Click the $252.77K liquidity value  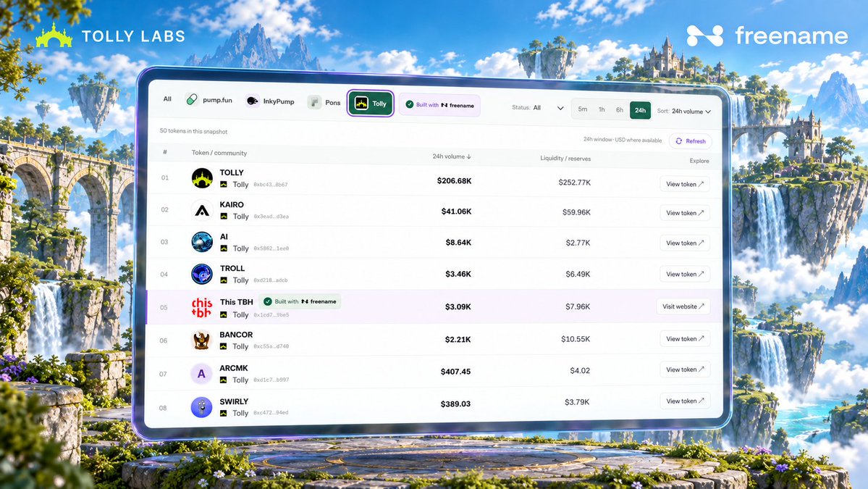pos(574,183)
